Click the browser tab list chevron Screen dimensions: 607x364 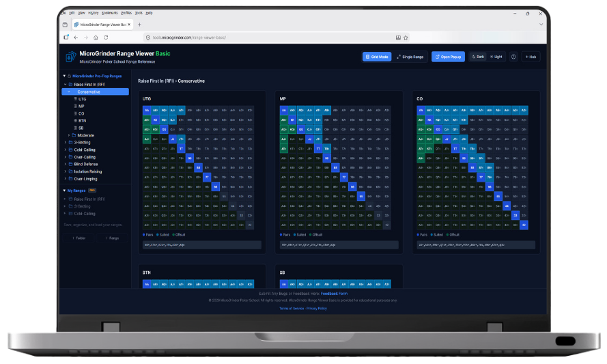tap(541, 24)
